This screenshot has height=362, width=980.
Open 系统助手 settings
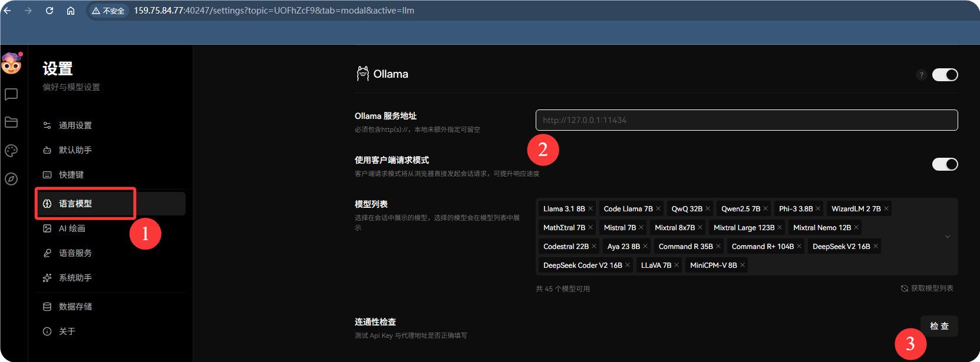pos(110,278)
